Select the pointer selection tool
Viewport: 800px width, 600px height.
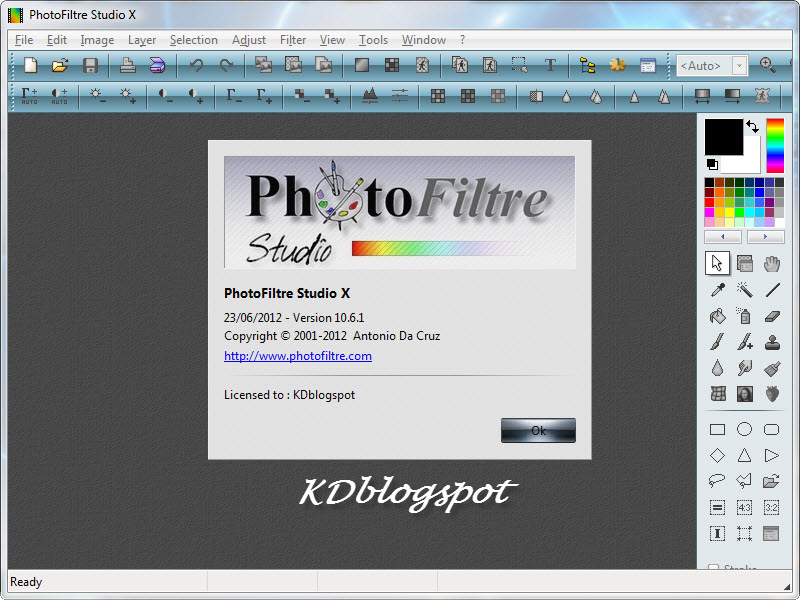(717, 263)
